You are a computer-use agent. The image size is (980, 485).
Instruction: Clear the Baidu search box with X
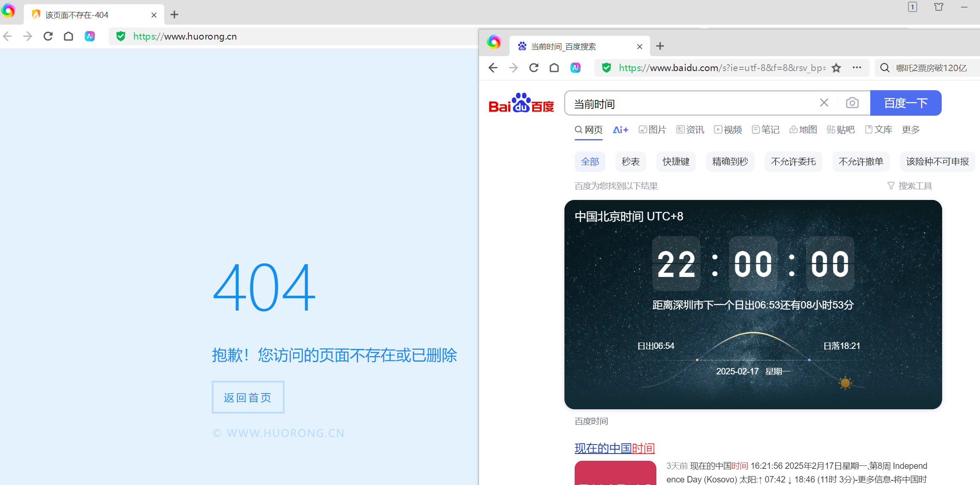tap(824, 103)
